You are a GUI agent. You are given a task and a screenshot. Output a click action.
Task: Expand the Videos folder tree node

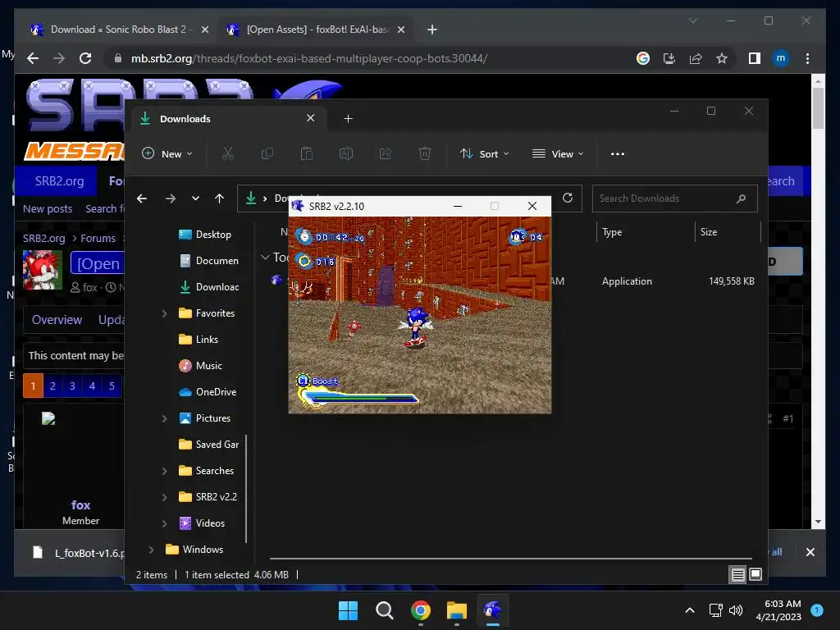164,523
